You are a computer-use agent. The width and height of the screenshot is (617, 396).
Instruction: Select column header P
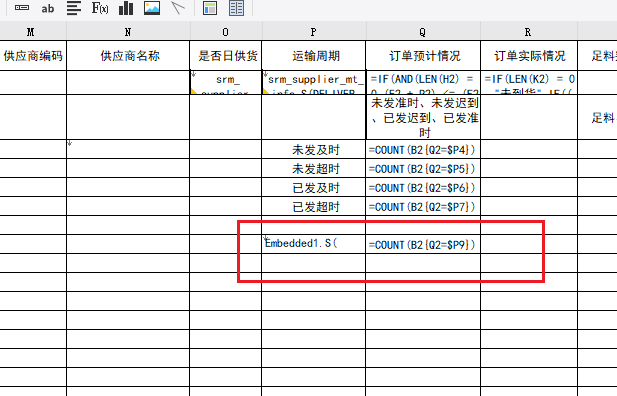point(314,32)
